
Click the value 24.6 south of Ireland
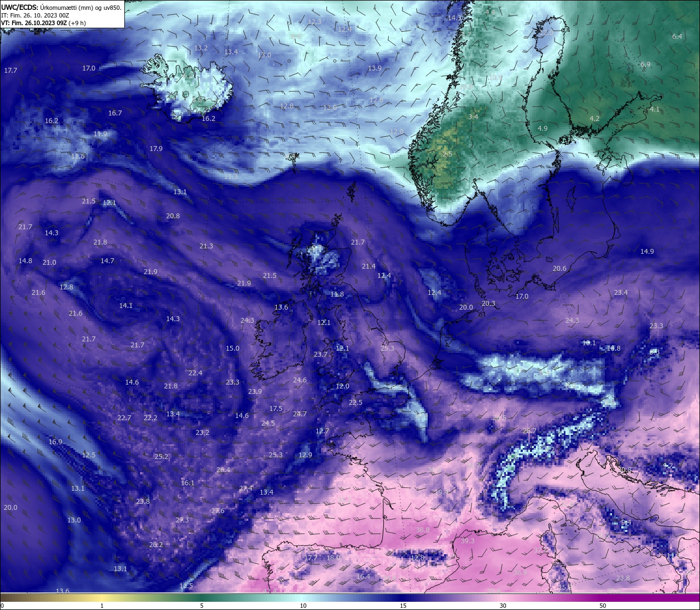[x=300, y=380]
